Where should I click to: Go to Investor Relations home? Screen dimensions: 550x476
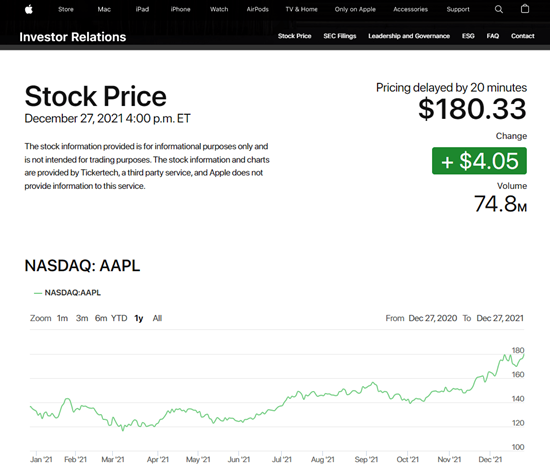point(73,37)
